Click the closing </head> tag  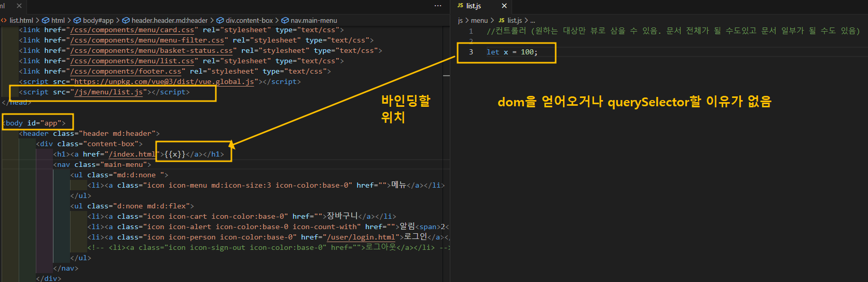click(x=17, y=103)
